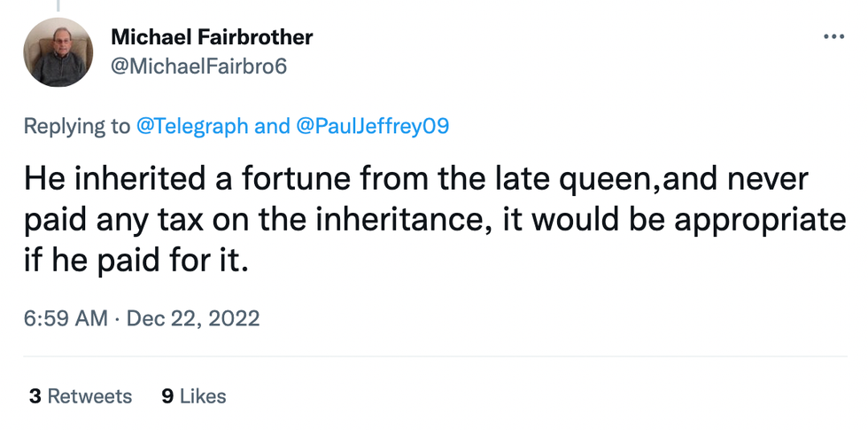Image resolution: width=868 pixels, height=430 pixels.
Task: Click Michael Fairbrother's profile avatar photo
Action: tap(58, 52)
